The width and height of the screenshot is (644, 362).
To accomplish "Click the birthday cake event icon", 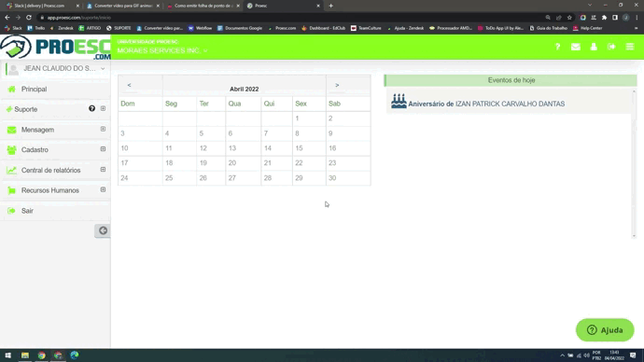I will point(399,101).
